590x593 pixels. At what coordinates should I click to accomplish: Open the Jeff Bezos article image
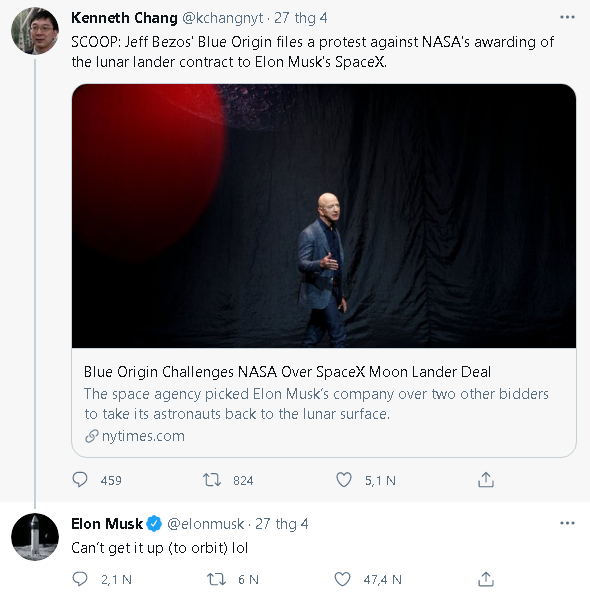click(x=324, y=216)
